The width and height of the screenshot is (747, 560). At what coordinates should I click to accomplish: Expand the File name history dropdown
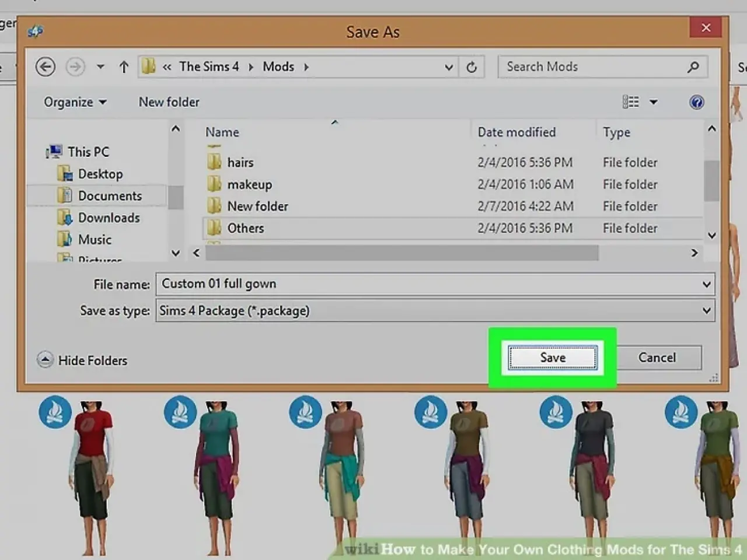point(706,284)
